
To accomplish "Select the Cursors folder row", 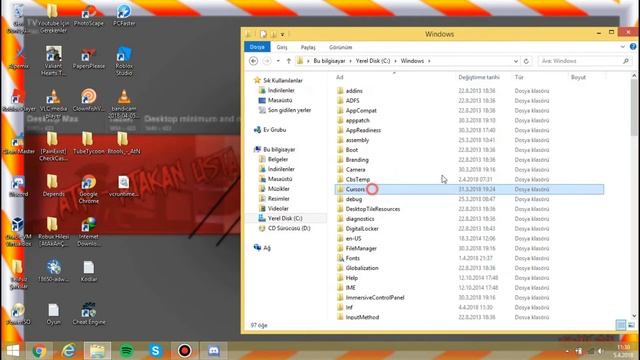I will [469, 189].
